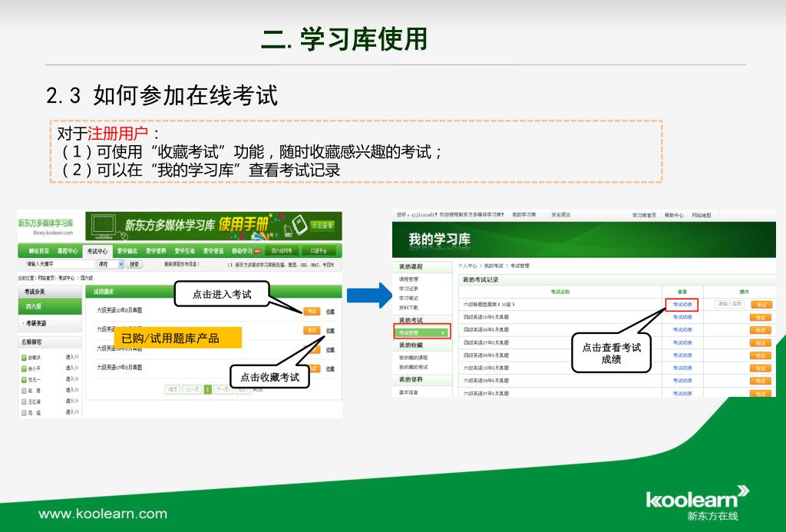
Task: Open 学习记录 under 我的课程
Action: pos(408,289)
